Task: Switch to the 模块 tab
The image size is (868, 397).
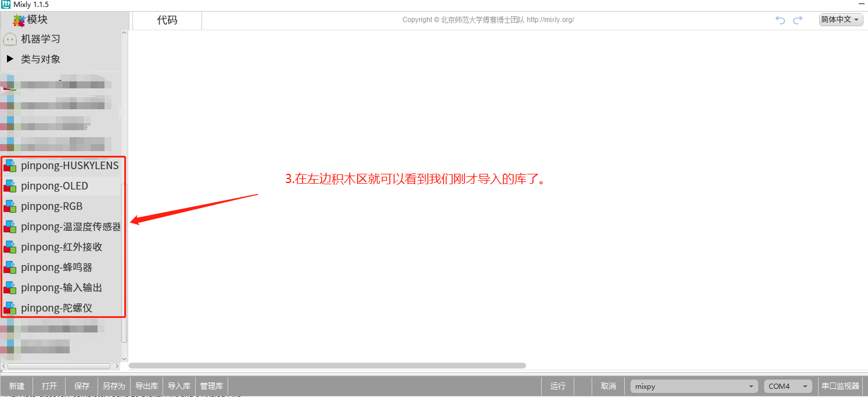Action: click(65, 20)
